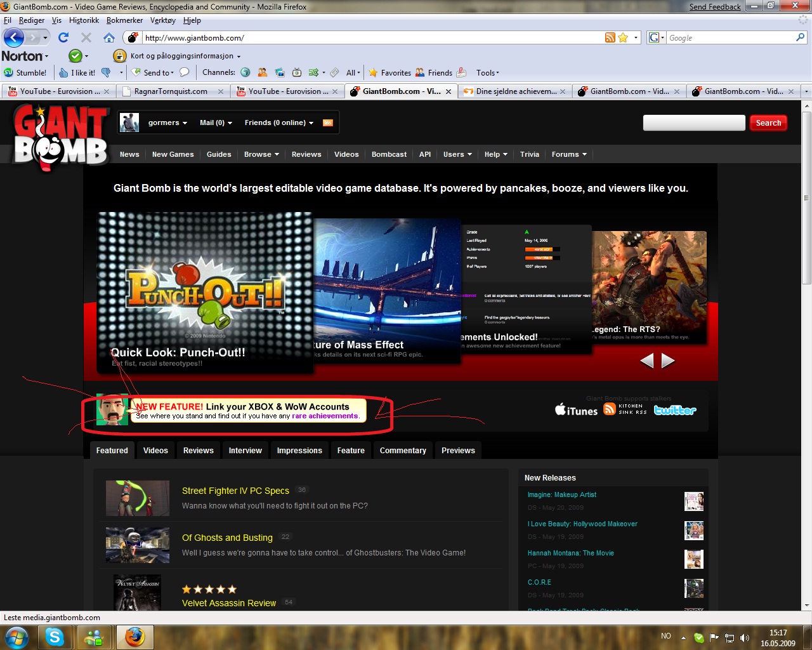812x650 pixels.
Task: Click the iTunes icon
Action: click(x=576, y=410)
